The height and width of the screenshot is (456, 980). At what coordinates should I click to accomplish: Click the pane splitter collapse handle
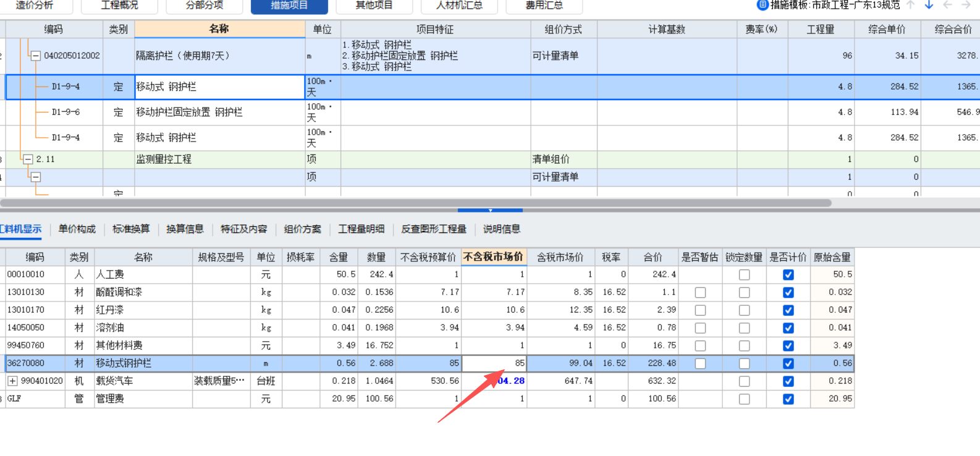point(490,210)
